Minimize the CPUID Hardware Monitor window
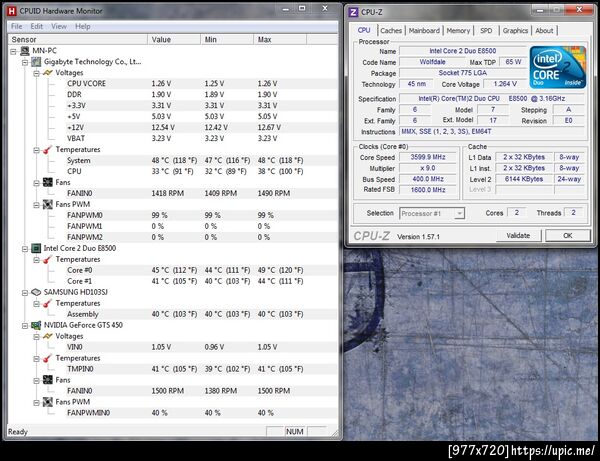Screen dimensions: 600x461 point(286,9)
